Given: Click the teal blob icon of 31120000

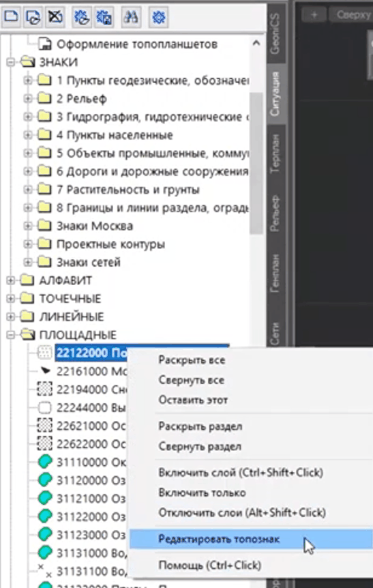Looking at the screenshot, I should point(45,480).
